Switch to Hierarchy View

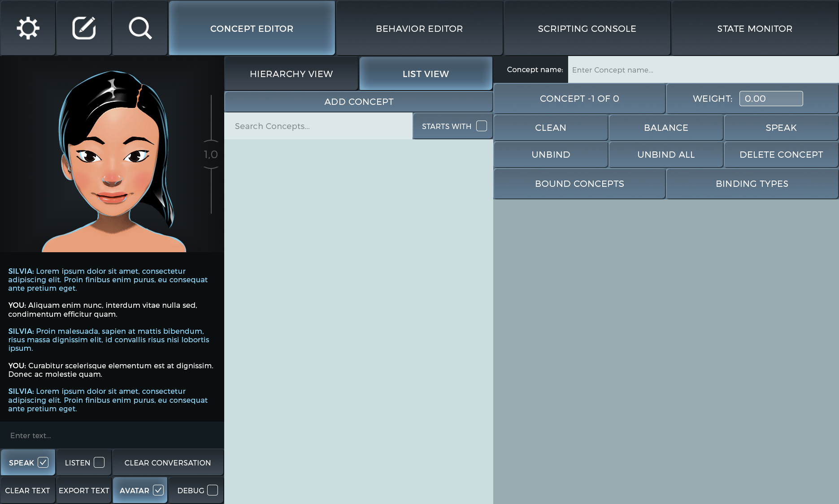291,74
